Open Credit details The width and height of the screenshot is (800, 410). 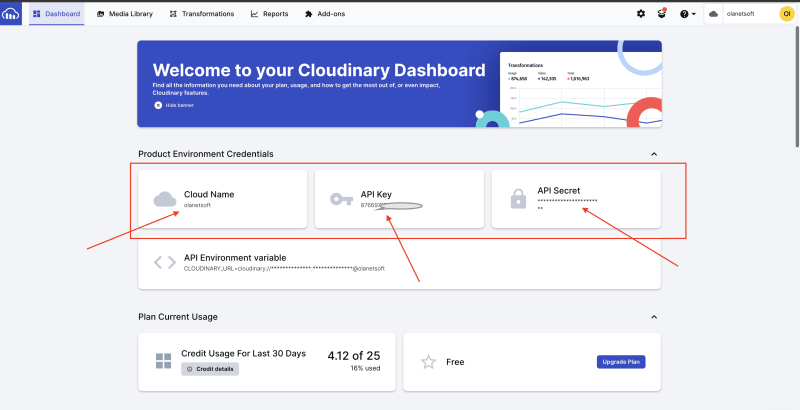(210, 369)
